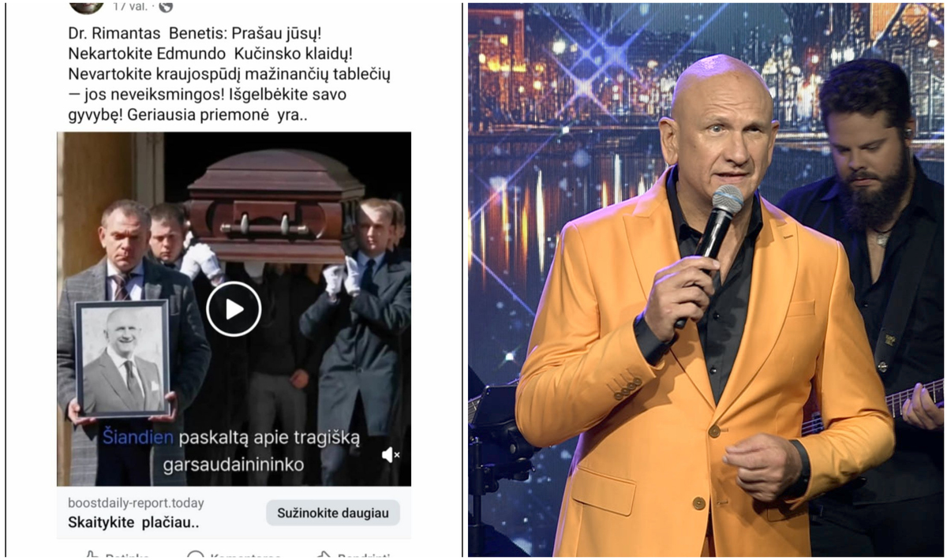
Task: Click the public globe privacy icon
Action: click(x=166, y=6)
